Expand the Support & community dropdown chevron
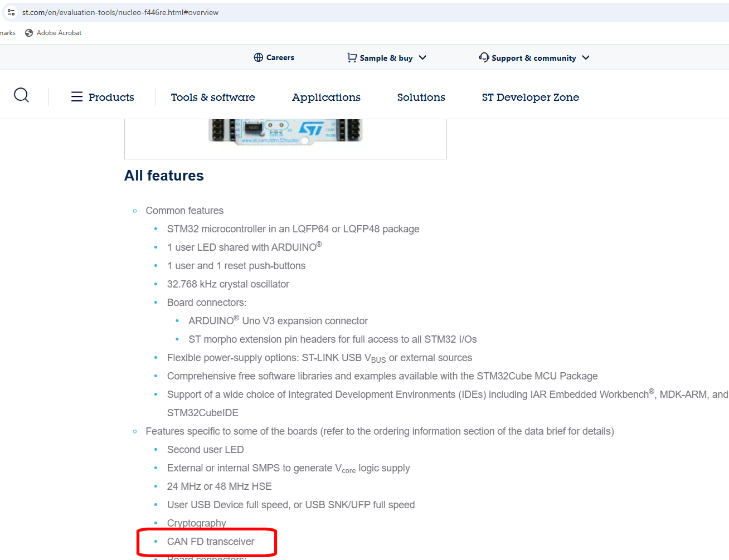Screen dimensions: 729x560 click(x=585, y=57)
